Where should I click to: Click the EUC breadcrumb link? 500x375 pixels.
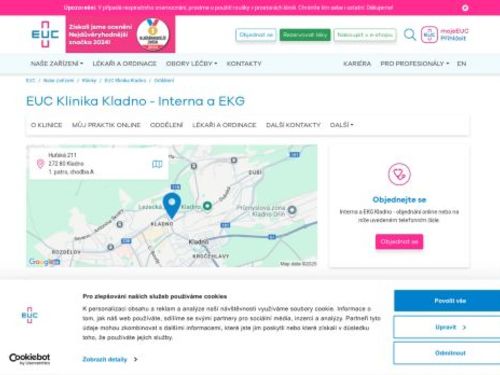pos(30,80)
